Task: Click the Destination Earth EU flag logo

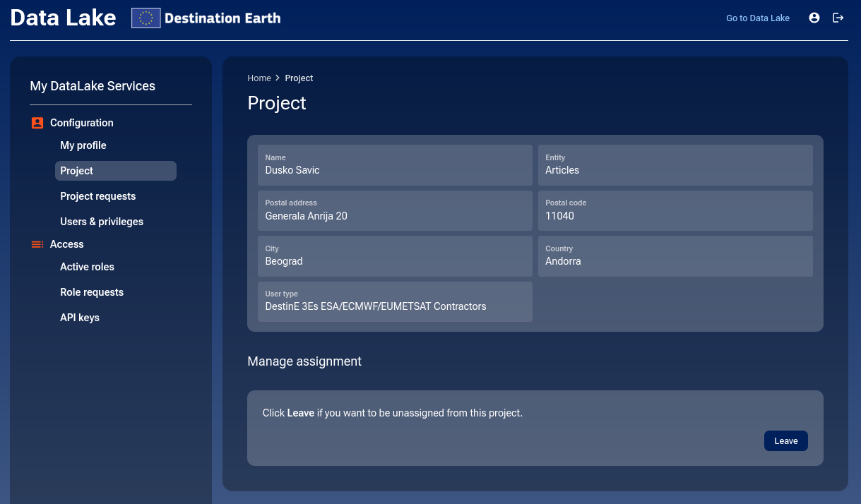Action: (146, 18)
